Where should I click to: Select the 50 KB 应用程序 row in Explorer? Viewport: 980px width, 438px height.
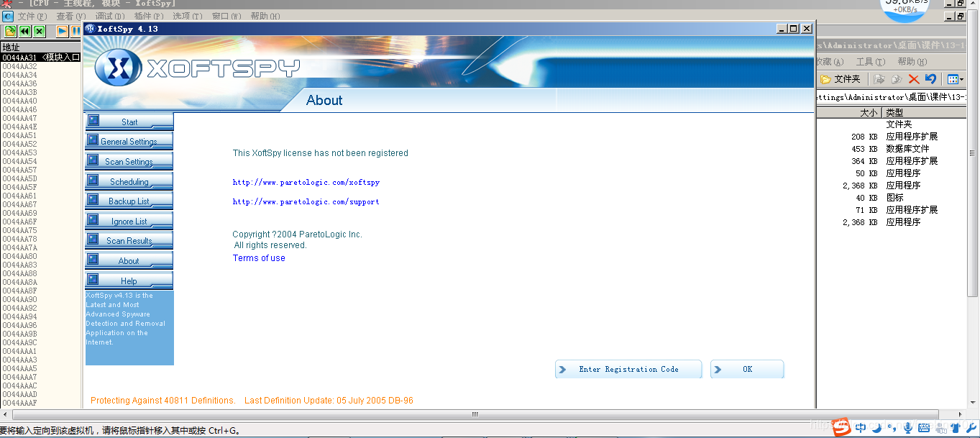(x=892, y=173)
